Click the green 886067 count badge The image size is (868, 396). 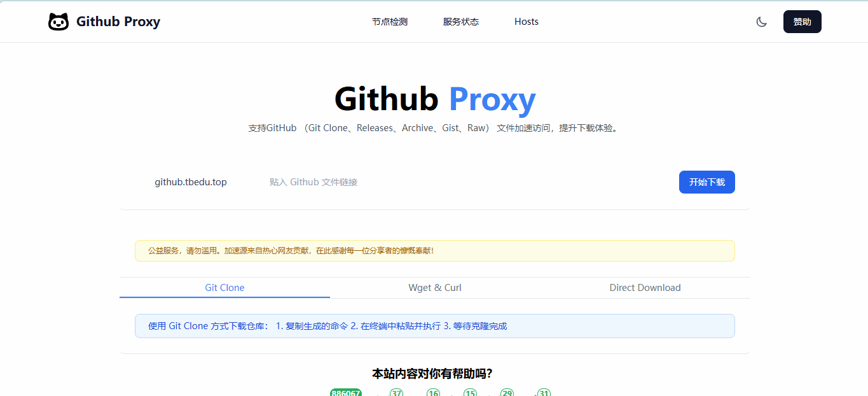tap(346, 393)
